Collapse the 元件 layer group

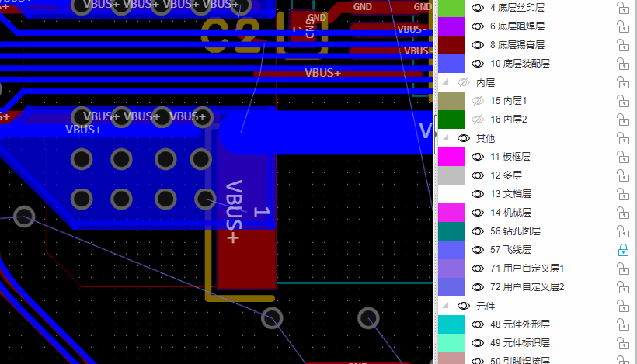point(445,306)
